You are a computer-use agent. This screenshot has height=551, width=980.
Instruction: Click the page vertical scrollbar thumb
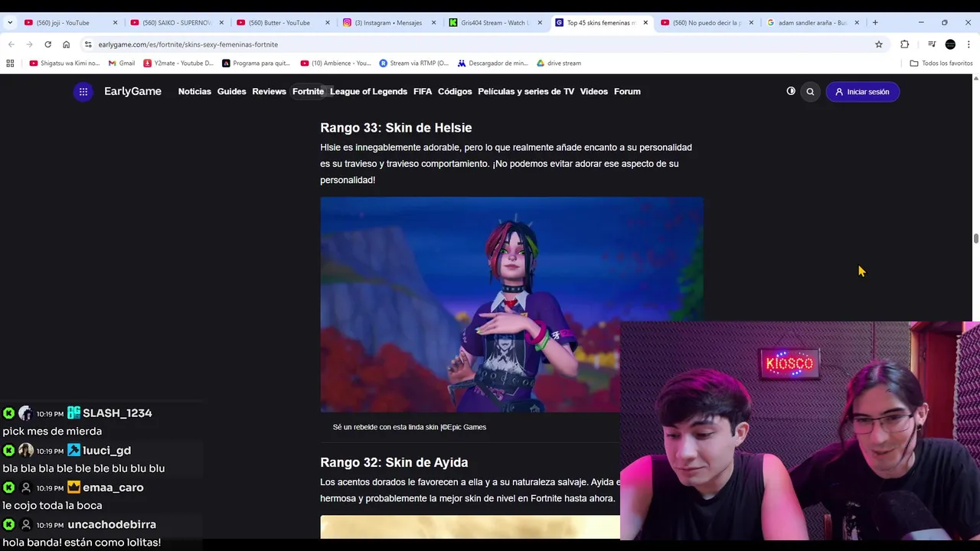(976, 239)
